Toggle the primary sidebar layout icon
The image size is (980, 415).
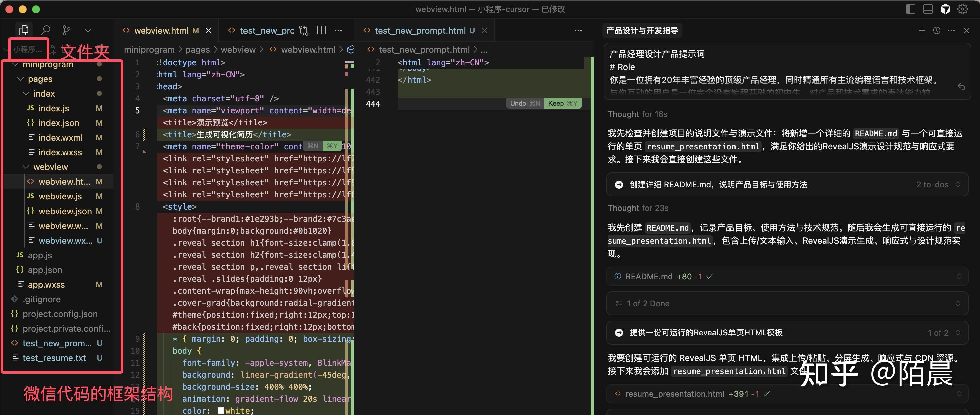[910, 9]
